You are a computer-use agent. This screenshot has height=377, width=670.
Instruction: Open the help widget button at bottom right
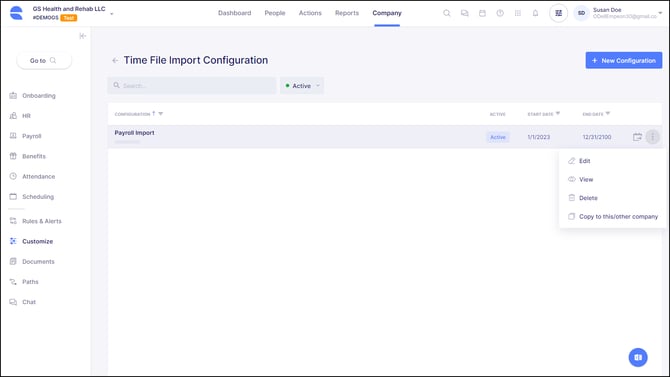tap(638, 357)
